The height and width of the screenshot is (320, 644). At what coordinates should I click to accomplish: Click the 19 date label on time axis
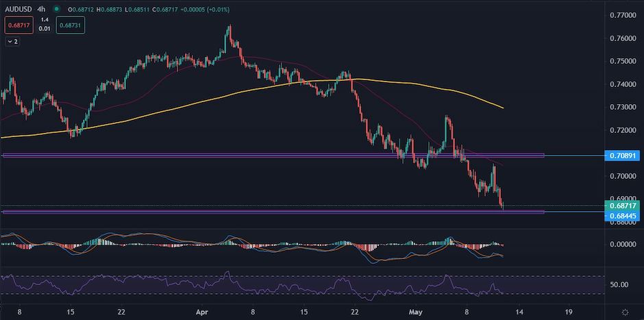coord(569,312)
